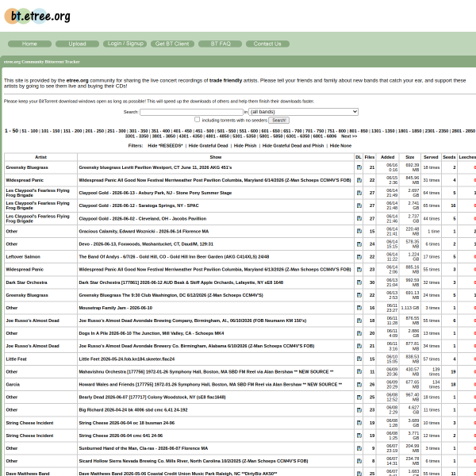The height and width of the screenshot is (476, 476).
Task: Go to results page 51 - 100
Action: pyautogui.click(x=30, y=131)
